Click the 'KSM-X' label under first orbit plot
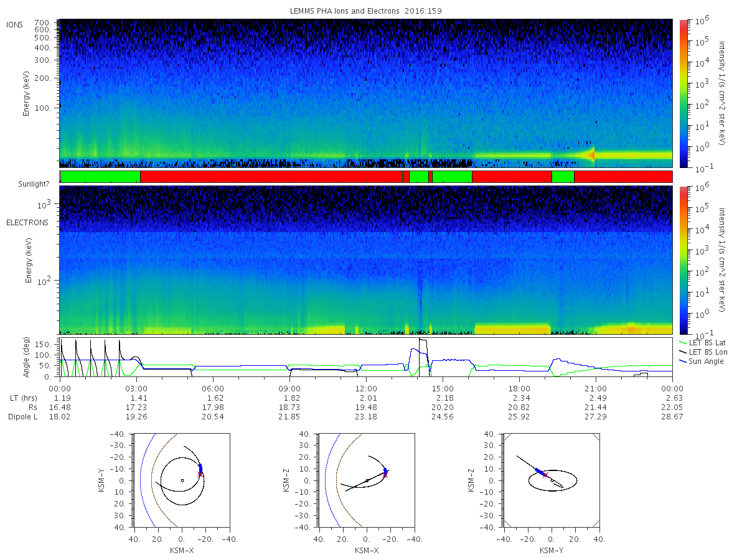This screenshot has width=747, height=560. [181, 550]
